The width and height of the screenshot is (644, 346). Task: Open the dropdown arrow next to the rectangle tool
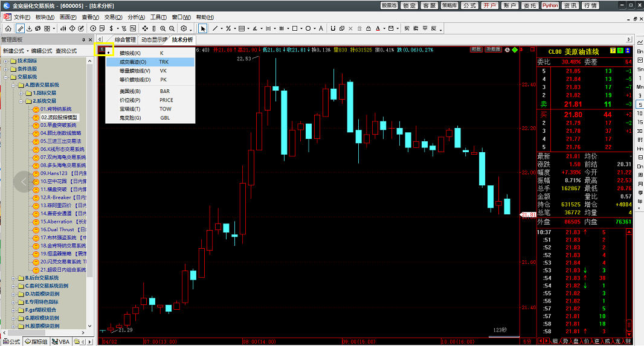pyautogui.click(x=301, y=29)
